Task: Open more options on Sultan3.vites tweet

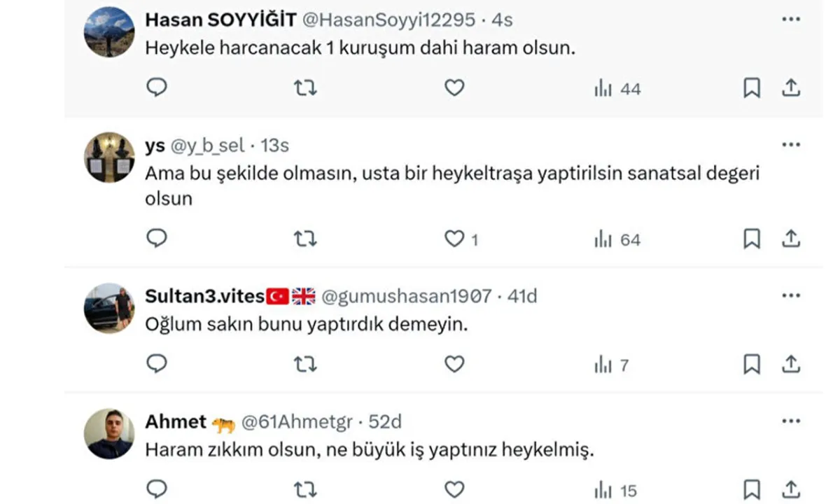Action: (x=790, y=295)
